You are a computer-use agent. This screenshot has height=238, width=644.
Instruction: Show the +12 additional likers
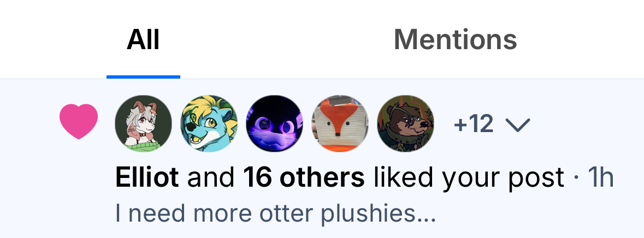[x=473, y=124]
